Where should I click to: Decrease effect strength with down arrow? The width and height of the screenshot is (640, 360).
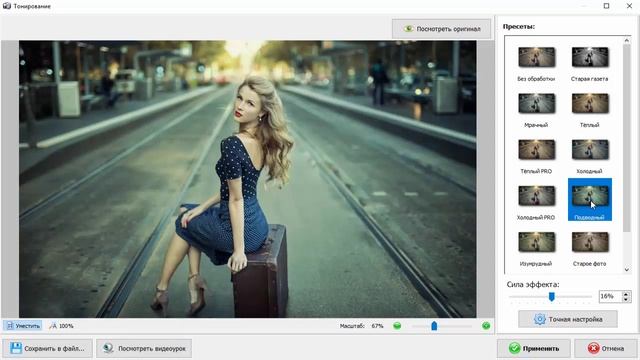pyautogui.click(x=626, y=300)
